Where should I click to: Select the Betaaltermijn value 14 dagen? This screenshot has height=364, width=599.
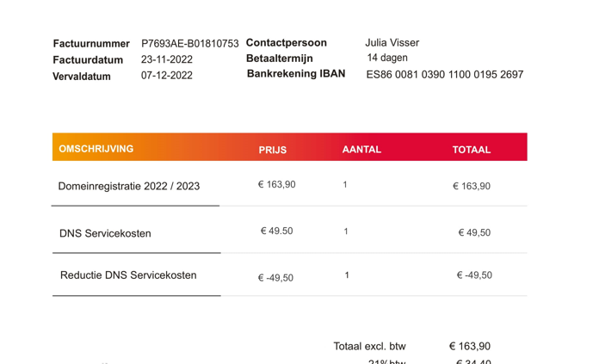[x=387, y=58]
